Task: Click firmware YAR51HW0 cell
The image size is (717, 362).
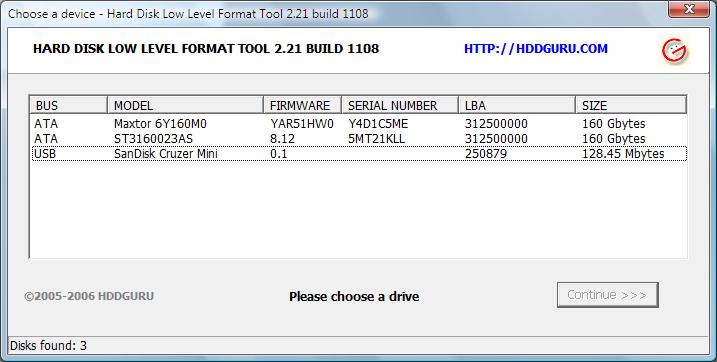Action: point(302,124)
